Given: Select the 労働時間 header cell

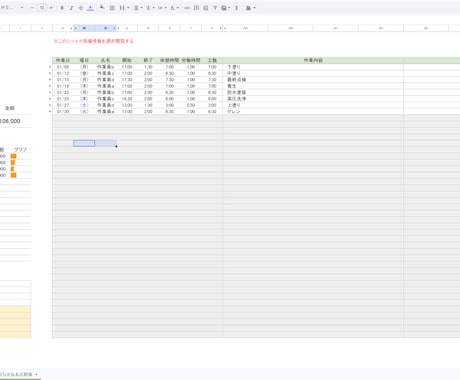Looking at the screenshot, I should pyautogui.click(x=191, y=60).
